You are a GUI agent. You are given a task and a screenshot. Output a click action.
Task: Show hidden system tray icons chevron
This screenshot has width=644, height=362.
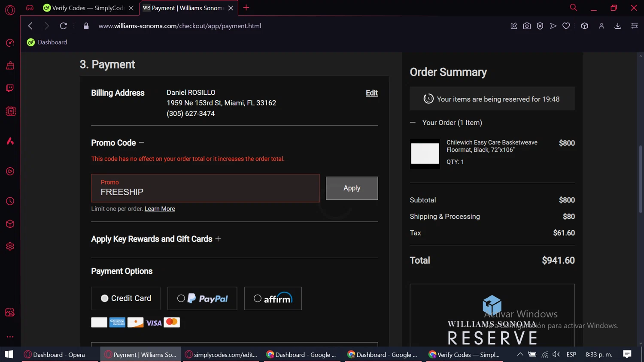click(520, 354)
